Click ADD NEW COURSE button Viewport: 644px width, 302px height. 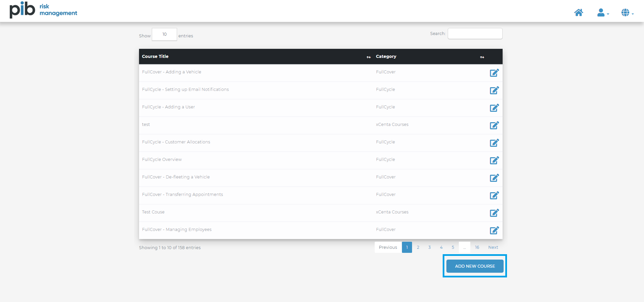click(475, 266)
